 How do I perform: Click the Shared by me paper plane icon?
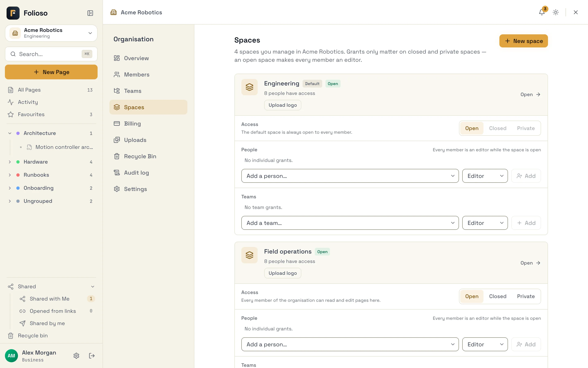coord(22,323)
